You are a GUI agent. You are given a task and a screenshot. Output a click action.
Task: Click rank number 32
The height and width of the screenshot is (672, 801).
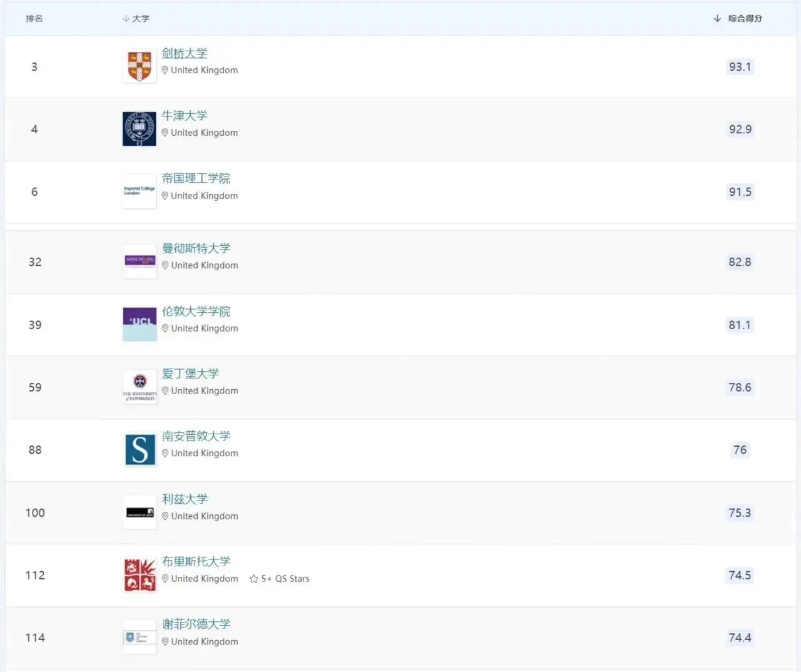(35, 262)
